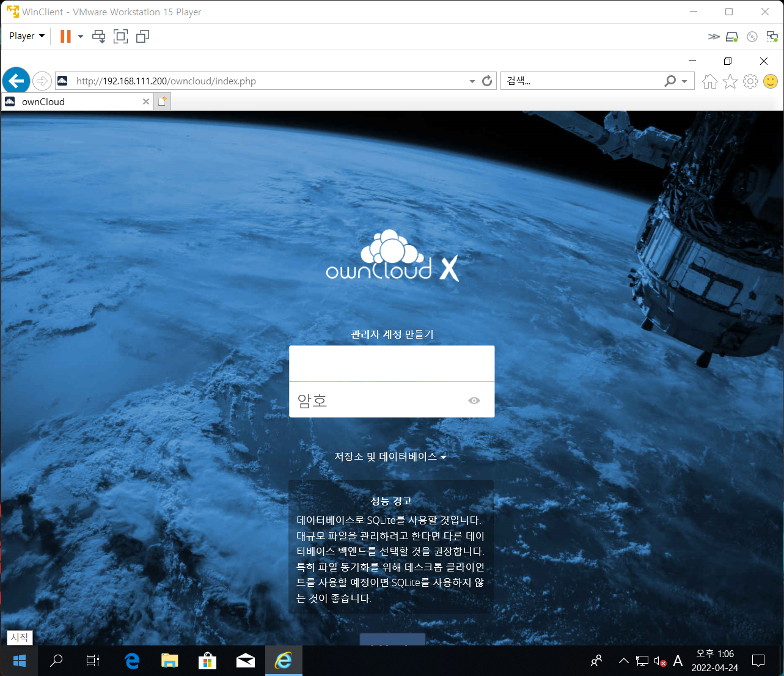Viewport: 784px width, 676px height.
Task: Click the muted volume tray icon
Action: pyautogui.click(x=660, y=661)
